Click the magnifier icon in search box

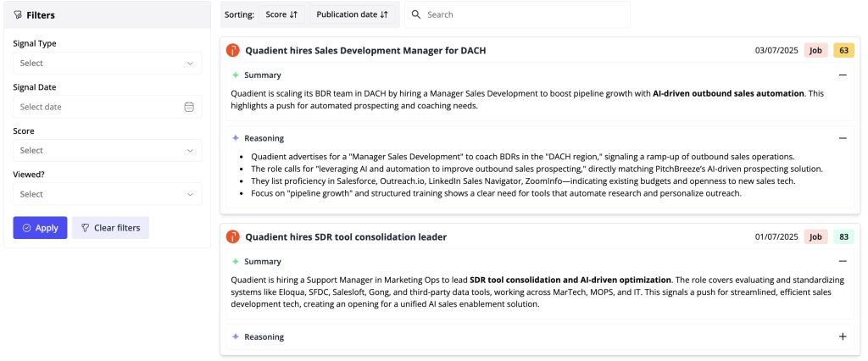click(x=416, y=14)
